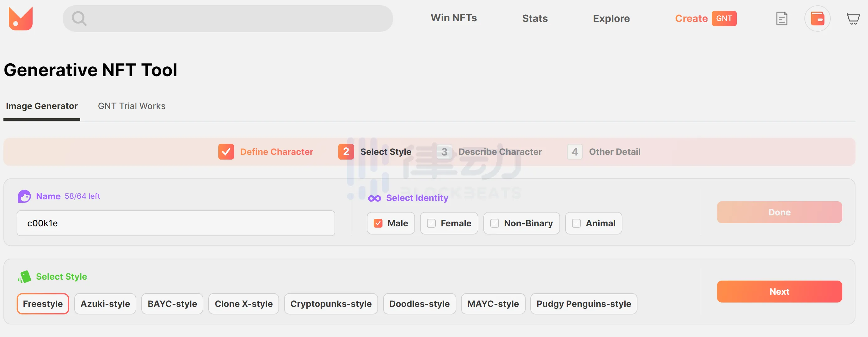Tick the Animal identity checkbox
868x337 pixels.
(576, 223)
